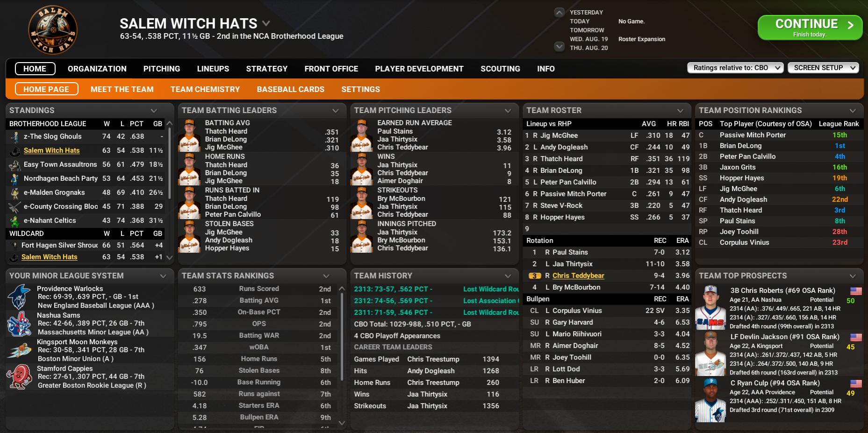Open the Strategy menu

pyautogui.click(x=267, y=69)
